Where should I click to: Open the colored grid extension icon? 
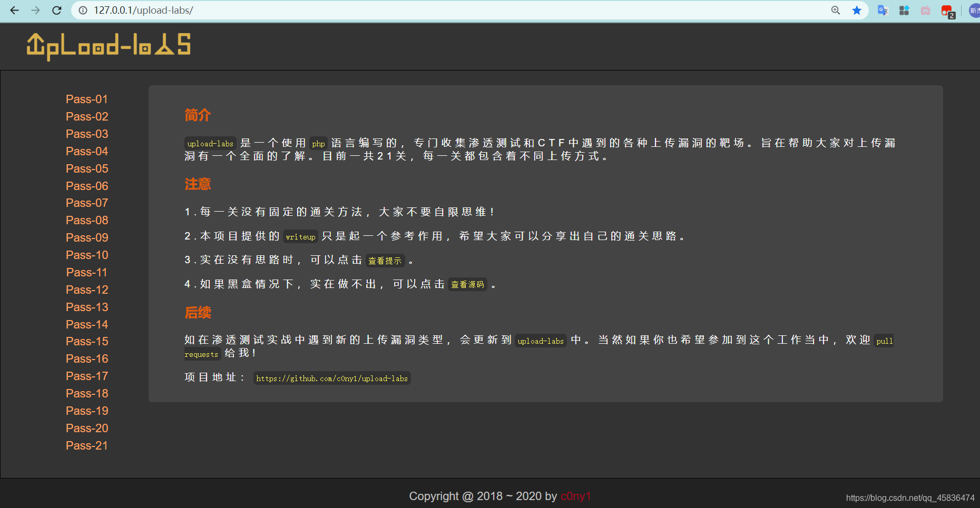(904, 10)
